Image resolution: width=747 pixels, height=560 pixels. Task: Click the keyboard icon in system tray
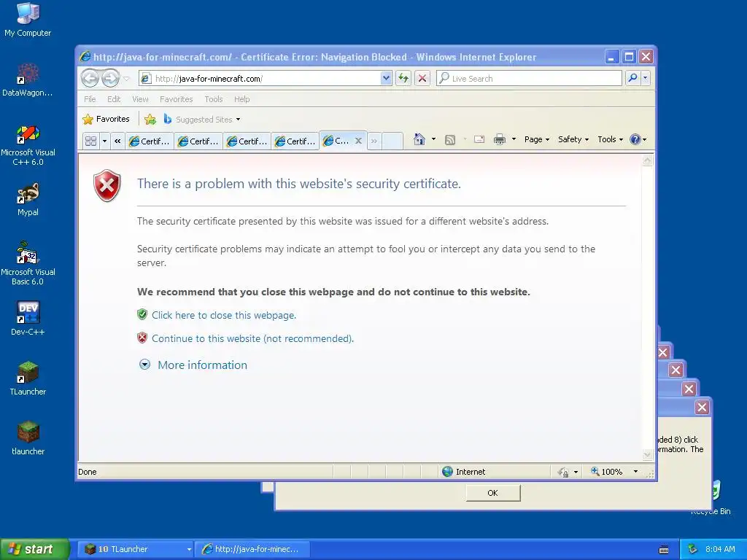click(664, 550)
